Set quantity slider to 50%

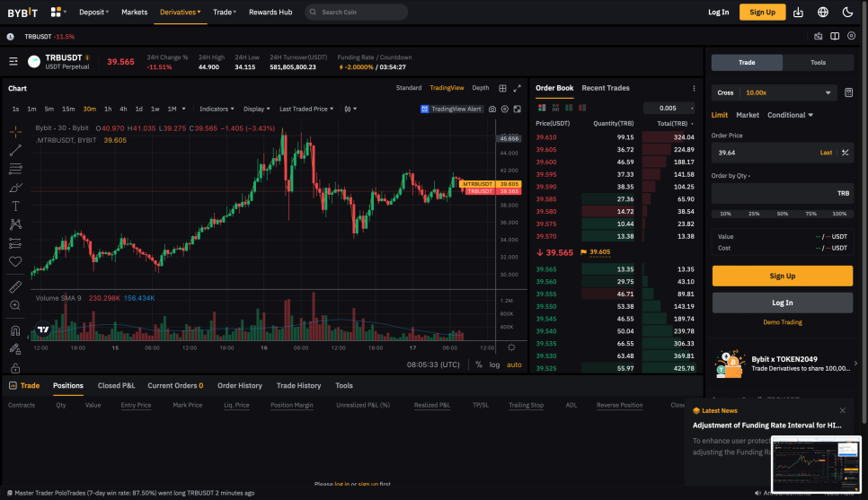click(783, 214)
